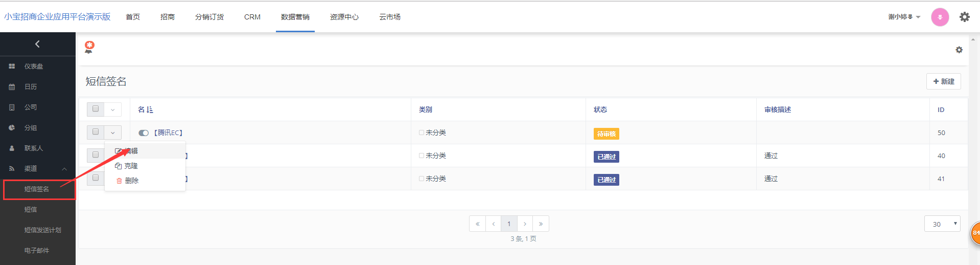The width and height of the screenshot is (980, 265).
Task: Choose 克隆 from the row menu
Action: click(145, 166)
